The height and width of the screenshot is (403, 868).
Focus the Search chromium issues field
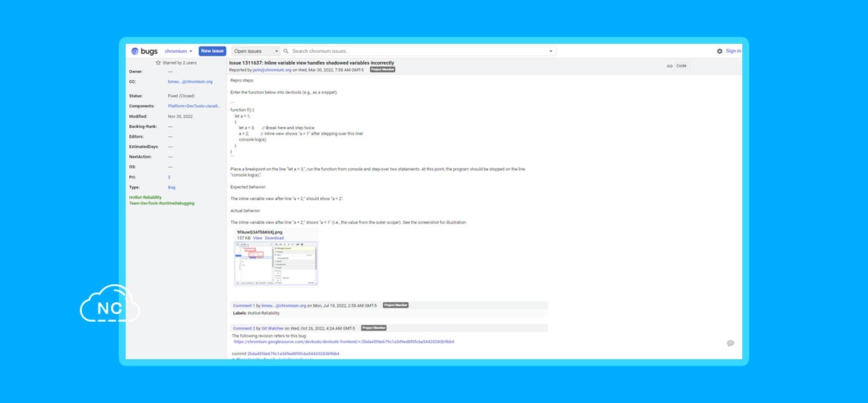coord(419,51)
